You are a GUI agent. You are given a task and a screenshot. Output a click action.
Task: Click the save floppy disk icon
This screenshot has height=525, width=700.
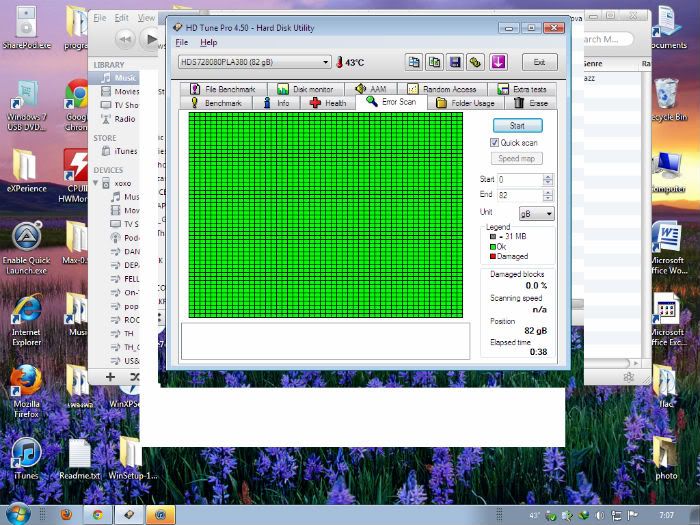pos(455,62)
